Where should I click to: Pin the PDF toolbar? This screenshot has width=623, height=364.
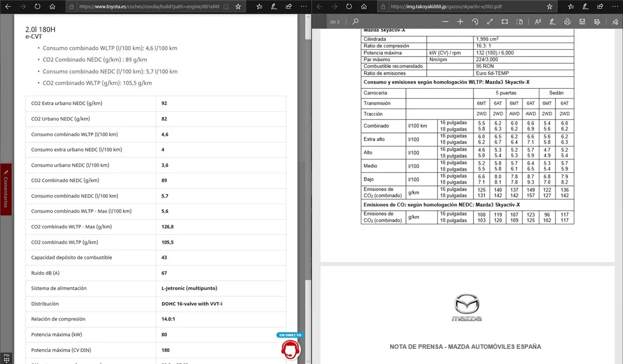tap(613, 22)
